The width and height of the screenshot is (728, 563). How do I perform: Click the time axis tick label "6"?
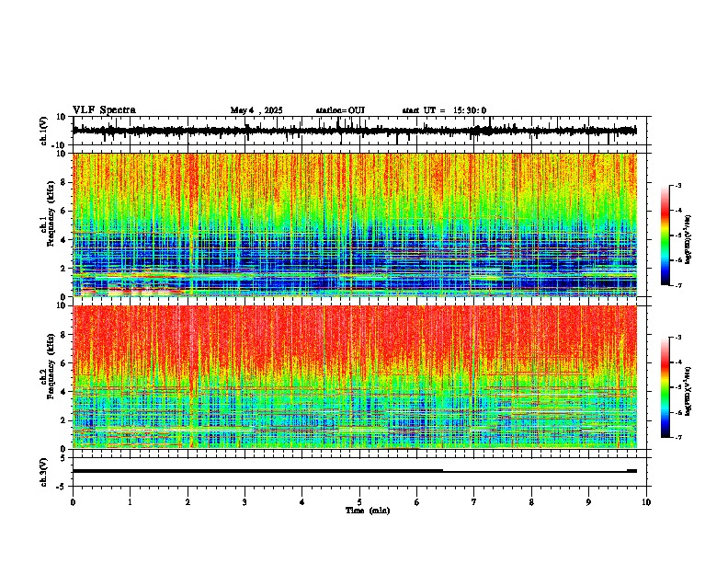click(417, 502)
